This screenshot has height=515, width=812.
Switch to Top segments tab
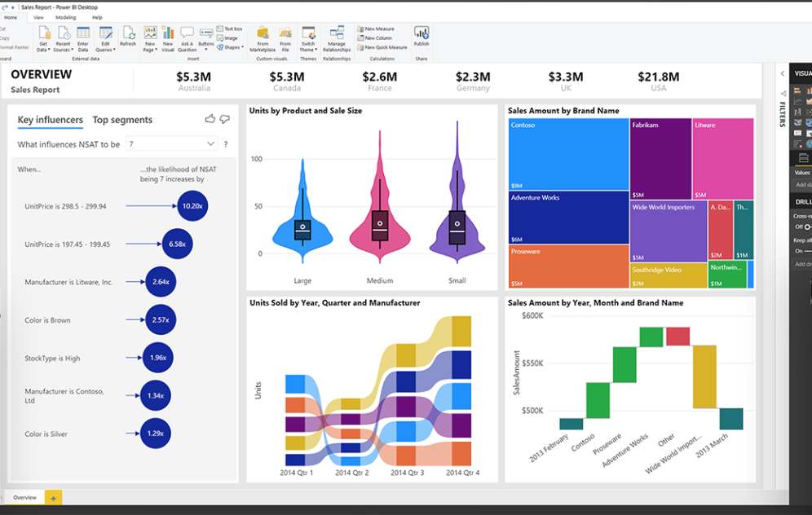(122, 120)
